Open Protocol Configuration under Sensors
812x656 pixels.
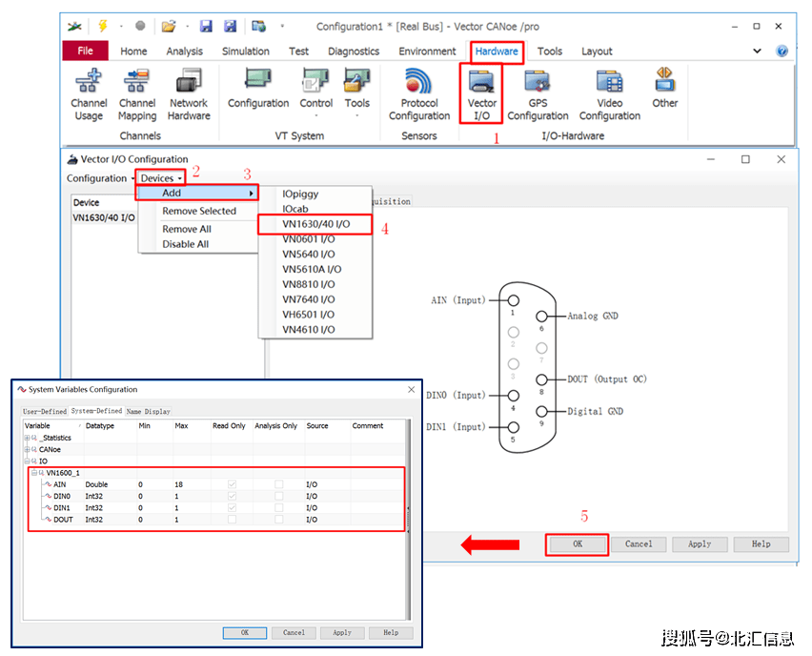418,95
